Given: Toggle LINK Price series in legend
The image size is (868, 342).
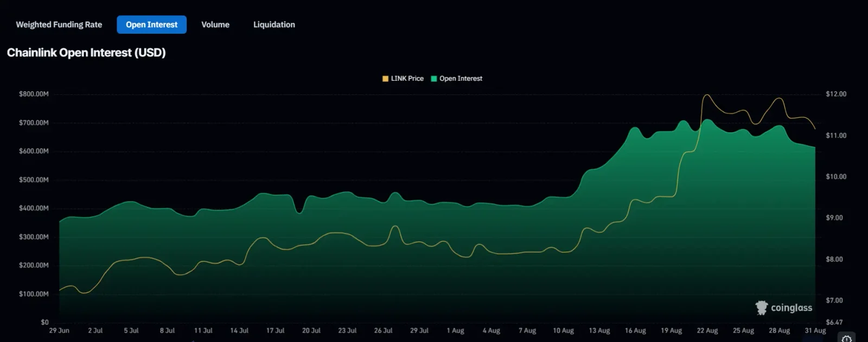Looking at the screenshot, I should click(x=403, y=79).
